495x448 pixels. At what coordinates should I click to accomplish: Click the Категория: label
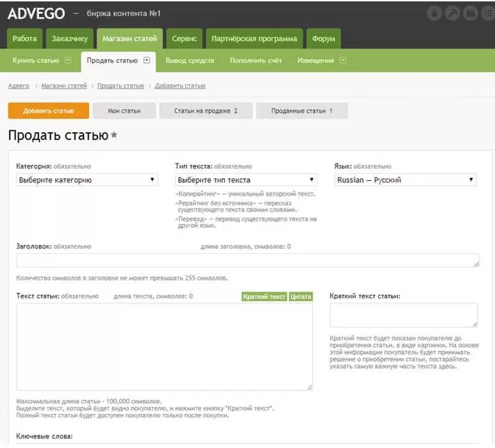point(34,166)
